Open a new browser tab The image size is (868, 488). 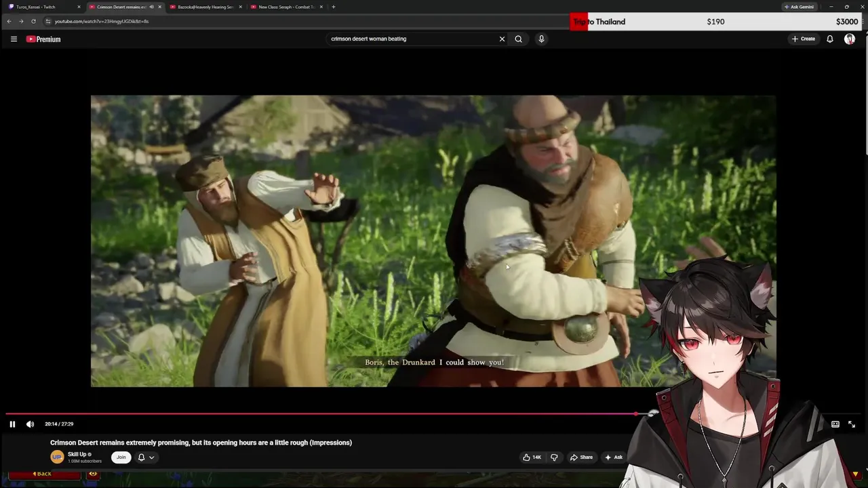[333, 7]
